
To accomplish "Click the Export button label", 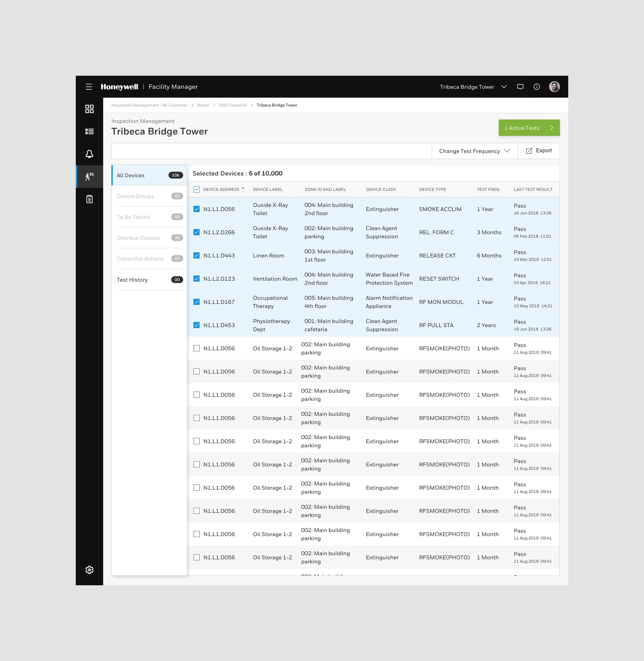I will (x=544, y=151).
